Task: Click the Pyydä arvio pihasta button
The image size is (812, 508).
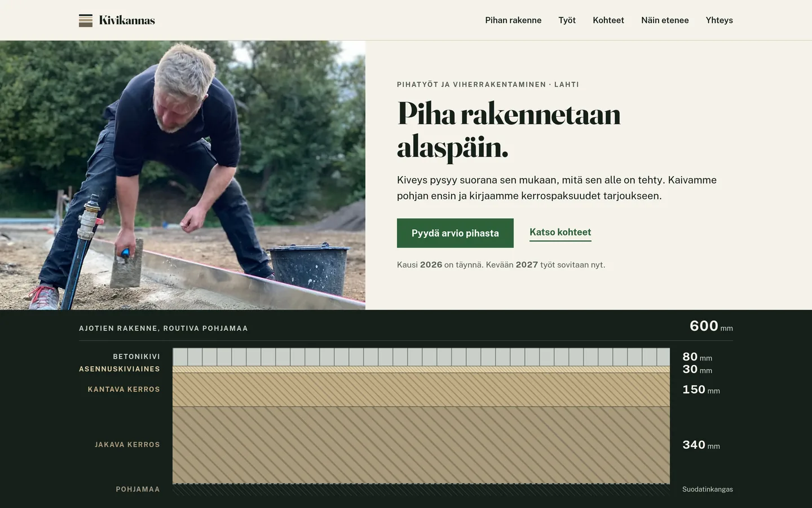Action: point(455,233)
